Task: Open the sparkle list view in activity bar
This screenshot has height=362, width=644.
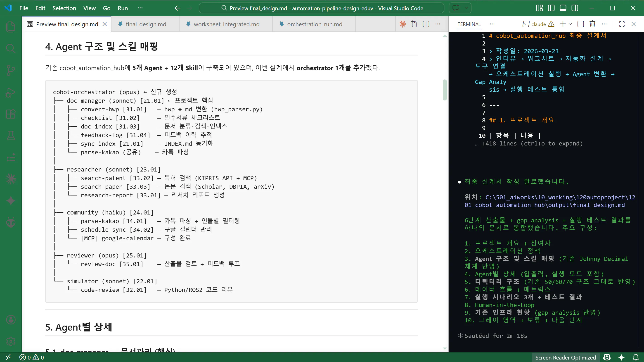Action: [11, 157]
